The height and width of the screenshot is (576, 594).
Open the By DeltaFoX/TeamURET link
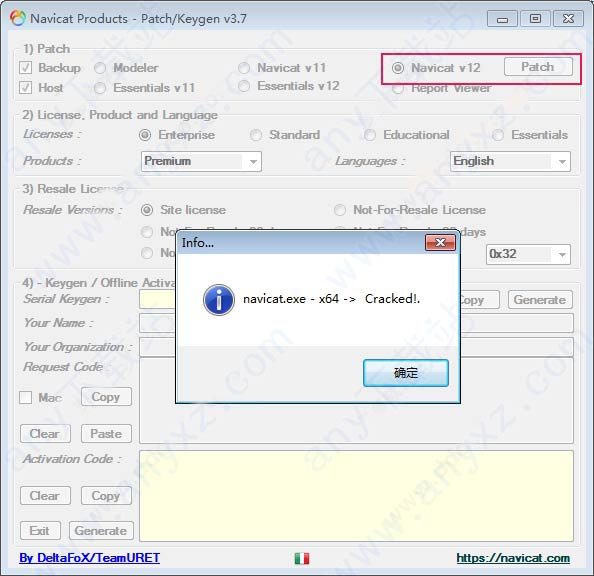(89, 558)
